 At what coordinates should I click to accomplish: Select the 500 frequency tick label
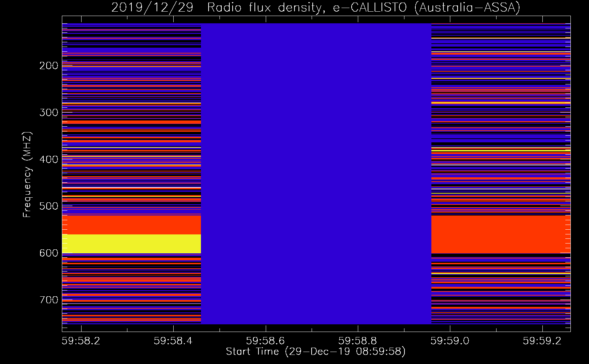click(x=49, y=206)
